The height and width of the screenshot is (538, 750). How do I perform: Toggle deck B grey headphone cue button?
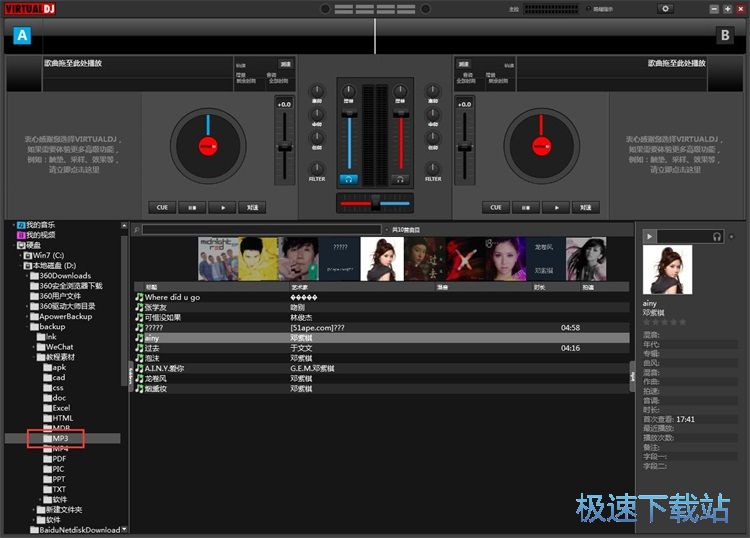tap(400, 179)
